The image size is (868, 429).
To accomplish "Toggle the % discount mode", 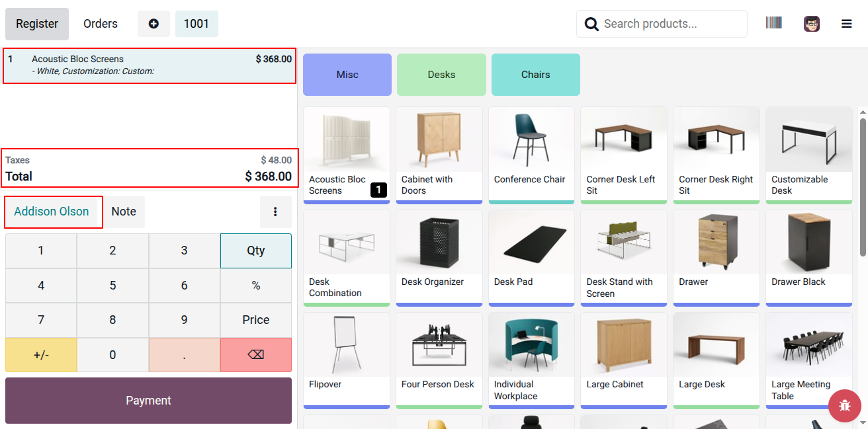I will (x=256, y=286).
